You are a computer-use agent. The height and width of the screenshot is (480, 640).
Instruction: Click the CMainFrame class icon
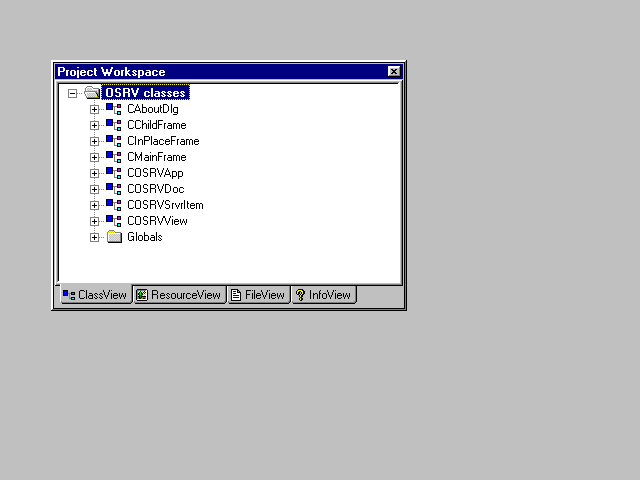pyautogui.click(x=113, y=157)
